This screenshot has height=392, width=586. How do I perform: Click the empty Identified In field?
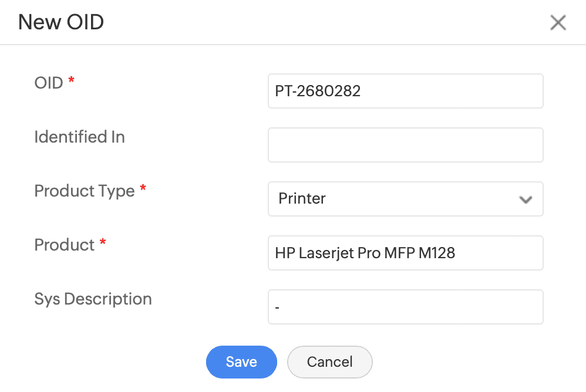405,145
